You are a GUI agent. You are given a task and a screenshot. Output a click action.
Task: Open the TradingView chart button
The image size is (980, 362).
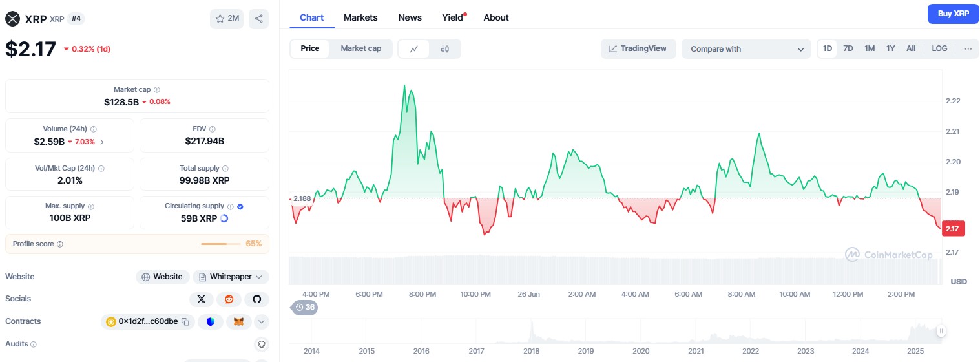click(638, 48)
